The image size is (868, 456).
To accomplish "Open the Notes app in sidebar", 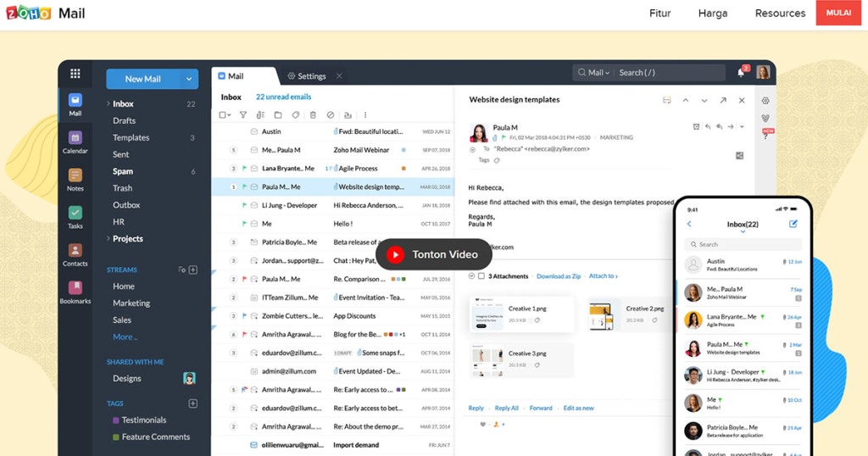I will pyautogui.click(x=75, y=180).
